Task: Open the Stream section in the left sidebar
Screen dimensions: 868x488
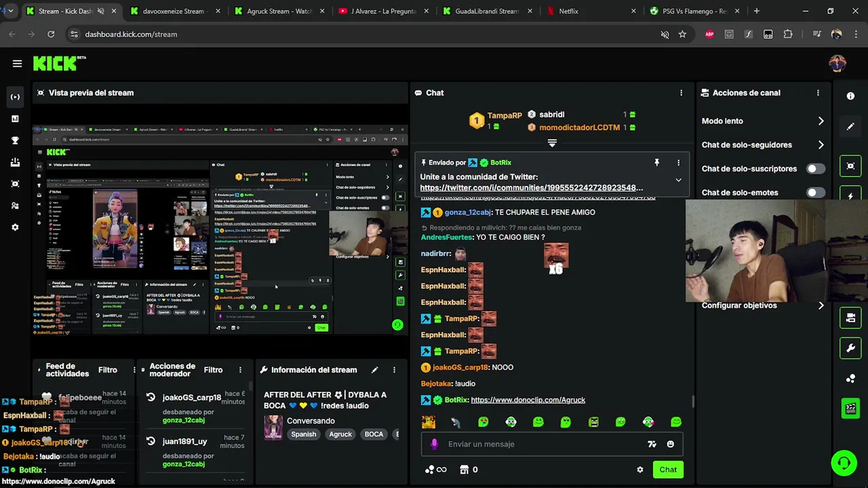Action: [x=15, y=97]
